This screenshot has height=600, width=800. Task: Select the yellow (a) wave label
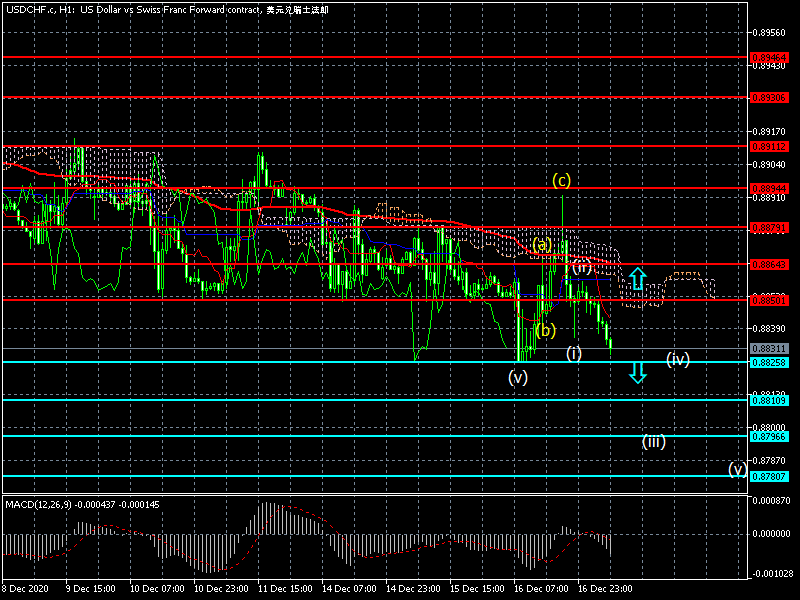541,244
